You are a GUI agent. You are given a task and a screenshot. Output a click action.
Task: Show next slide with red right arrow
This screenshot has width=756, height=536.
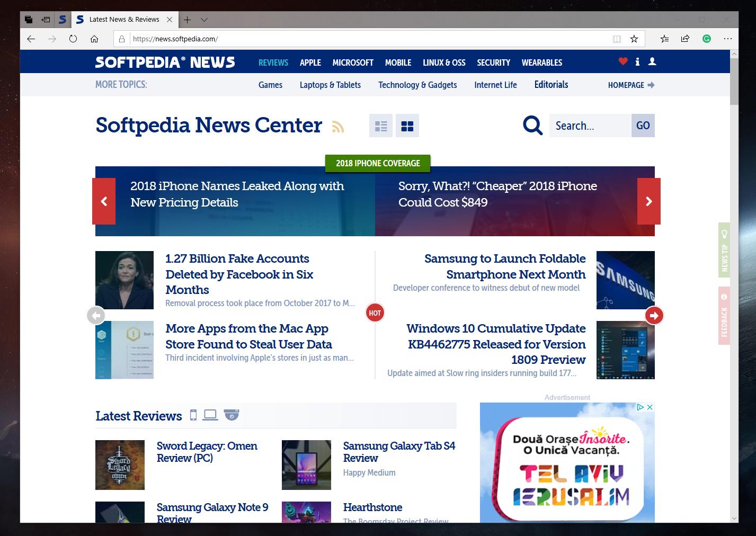tap(649, 201)
